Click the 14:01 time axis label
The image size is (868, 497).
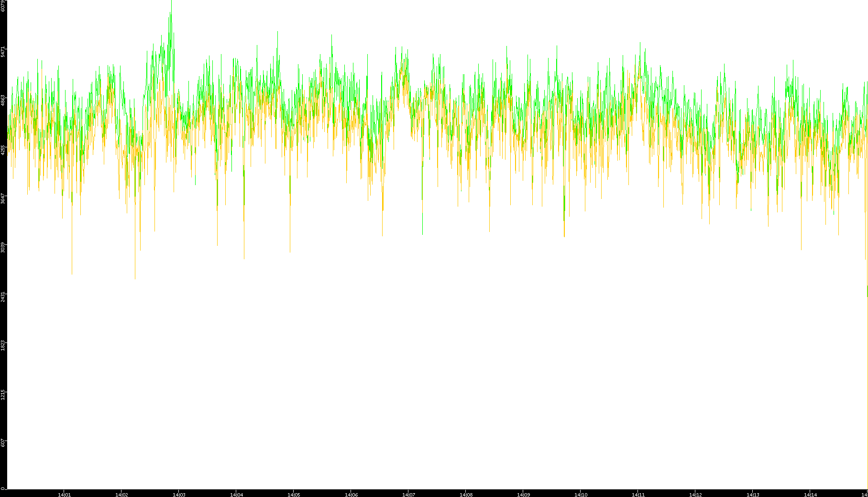pyautogui.click(x=64, y=494)
